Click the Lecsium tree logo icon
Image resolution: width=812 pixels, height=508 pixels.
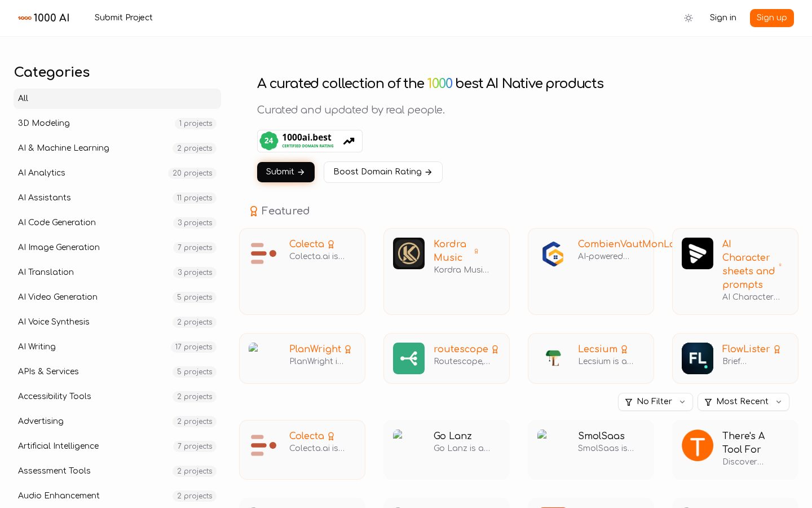(553, 358)
